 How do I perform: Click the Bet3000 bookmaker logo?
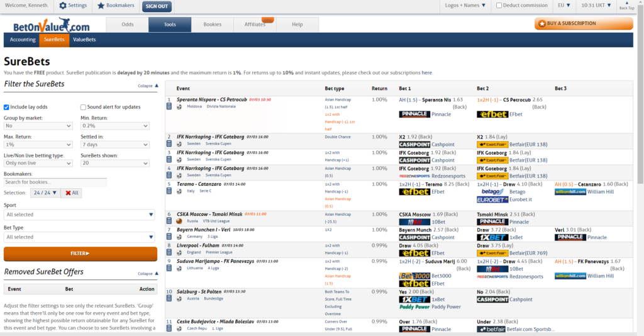click(414, 276)
